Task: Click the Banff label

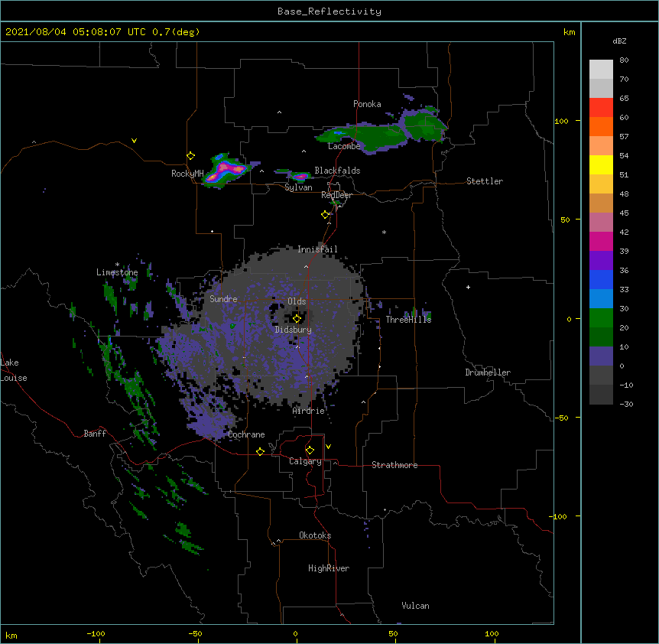Action: tap(95, 434)
